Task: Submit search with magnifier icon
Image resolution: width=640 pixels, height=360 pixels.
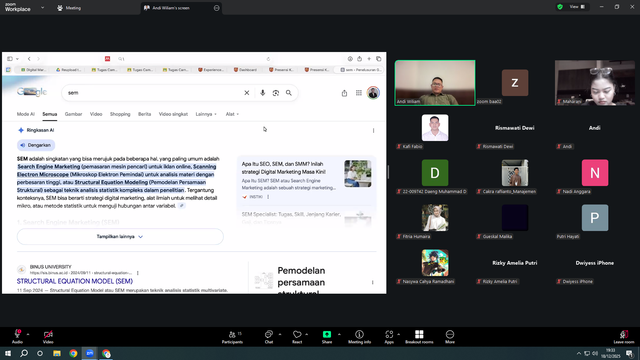Action: pos(289,93)
